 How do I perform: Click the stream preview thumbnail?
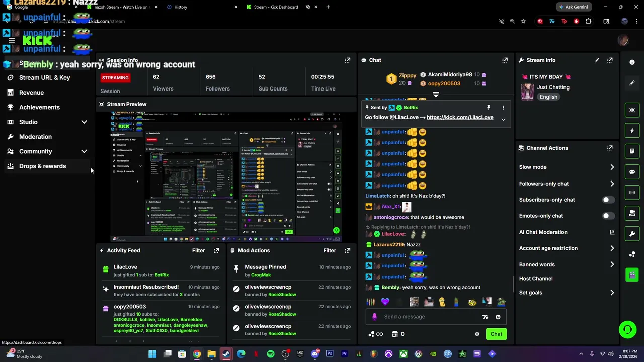click(226, 177)
